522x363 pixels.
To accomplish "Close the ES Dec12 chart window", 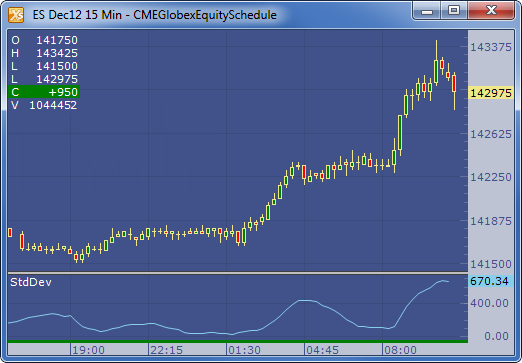I will click(x=491, y=11).
